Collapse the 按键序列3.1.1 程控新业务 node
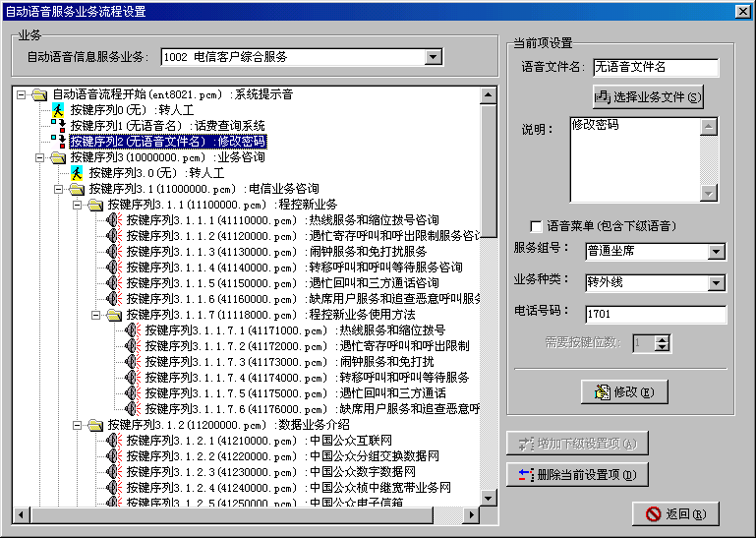Screen dimensions: 756x538 (78, 205)
